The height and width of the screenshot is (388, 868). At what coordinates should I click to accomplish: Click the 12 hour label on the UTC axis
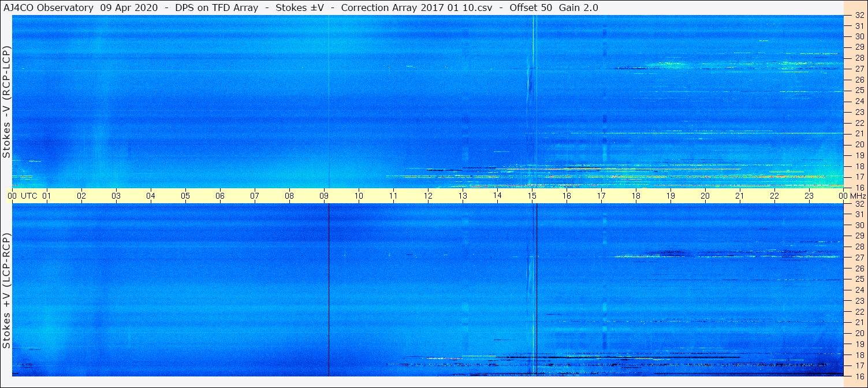click(x=428, y=196)
